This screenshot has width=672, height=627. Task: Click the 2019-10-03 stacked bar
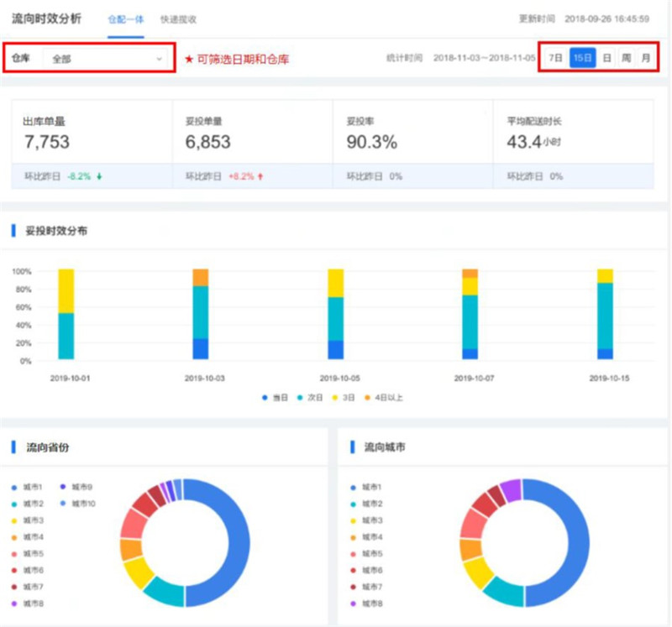[201, 314]
